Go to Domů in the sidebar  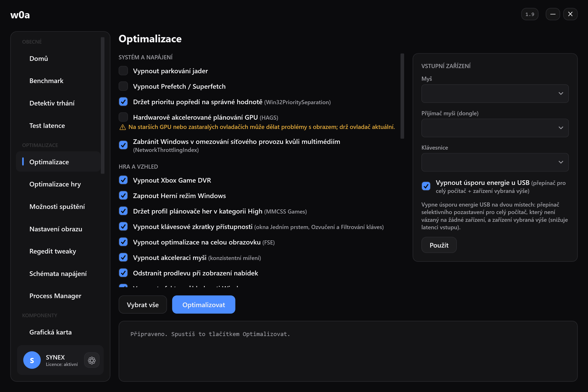(x=58, y=59)
